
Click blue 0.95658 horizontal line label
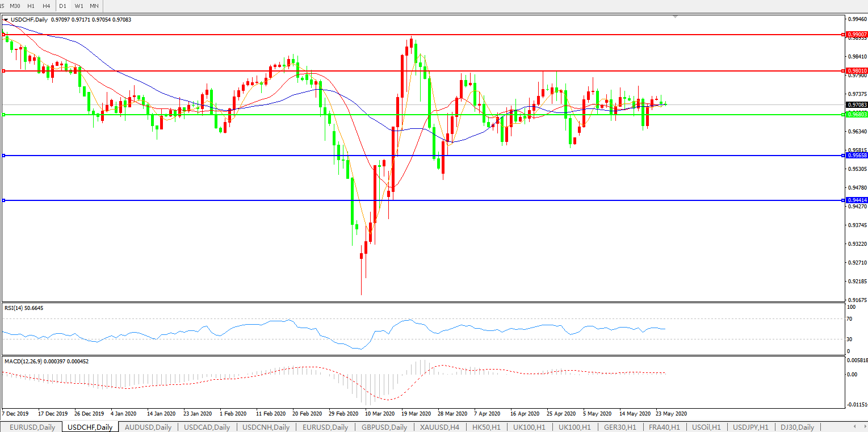click(x=856, y=156)
